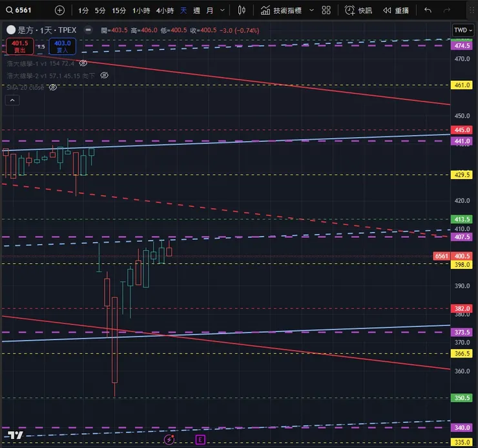
Task: Open symbol search for 6561
Action: (x=19, y=10)
